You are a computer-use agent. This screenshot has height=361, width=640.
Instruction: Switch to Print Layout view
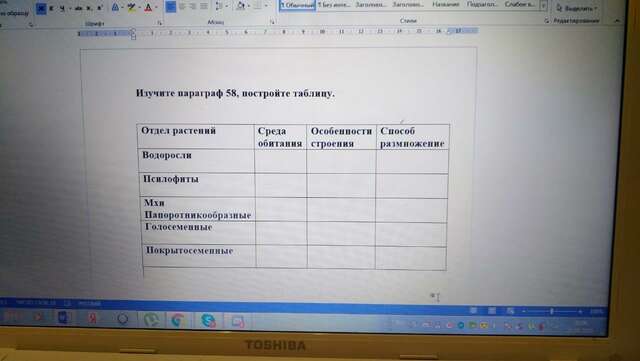(492, 311)
